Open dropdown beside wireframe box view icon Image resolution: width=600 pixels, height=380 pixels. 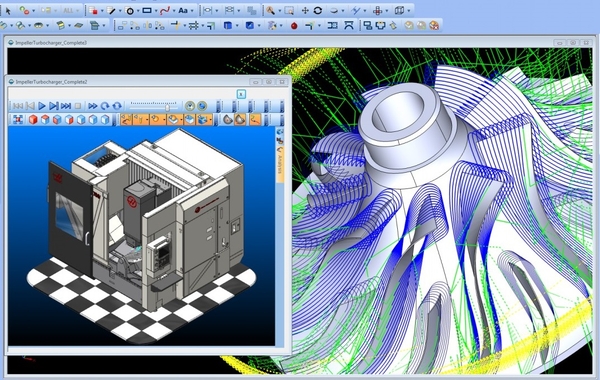(408, 11)
